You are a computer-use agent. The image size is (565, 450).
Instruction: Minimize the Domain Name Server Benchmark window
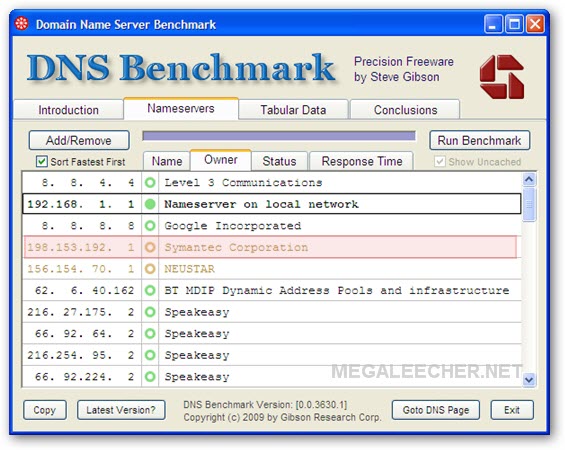tap(493, 24)
